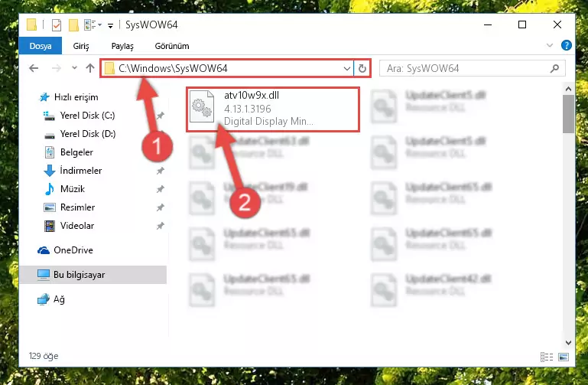Click the pin icon beside Resimler

click(160, 207)
